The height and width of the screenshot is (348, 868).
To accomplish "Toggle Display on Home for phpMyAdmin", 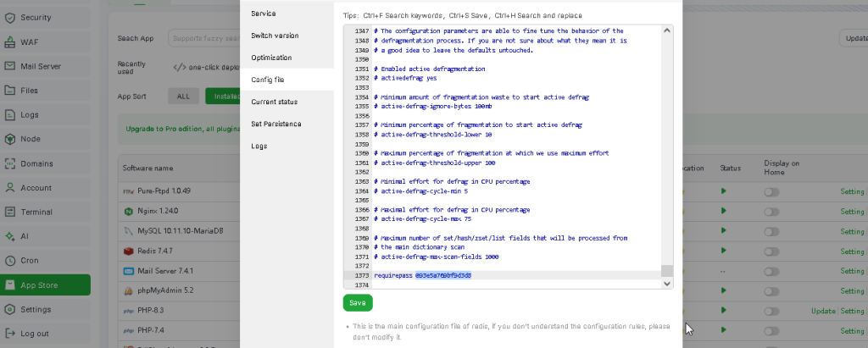I will pyautogui.click(x=771, y=291).
